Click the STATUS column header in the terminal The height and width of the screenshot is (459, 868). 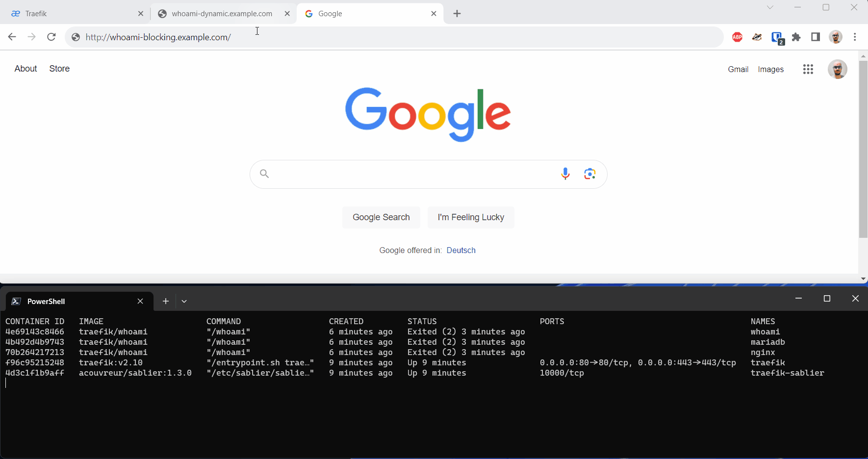pyautogui.click(x=422, y=321)
